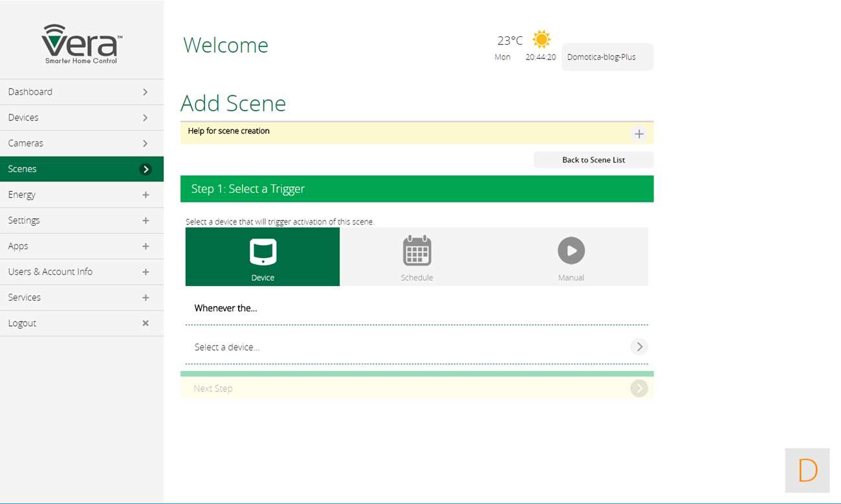Click the X icon beside Logout

146,323
